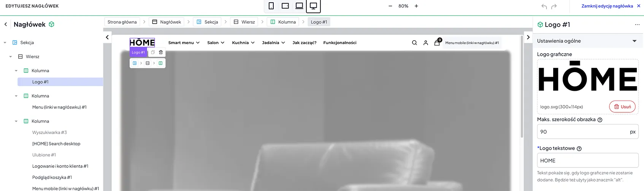Select Ulubione #1 in the tree

tap(44, 155)
